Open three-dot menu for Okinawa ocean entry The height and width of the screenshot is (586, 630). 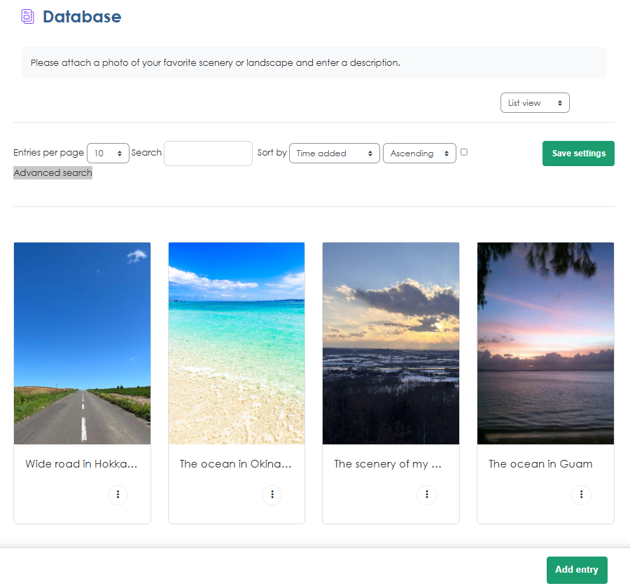272,494
